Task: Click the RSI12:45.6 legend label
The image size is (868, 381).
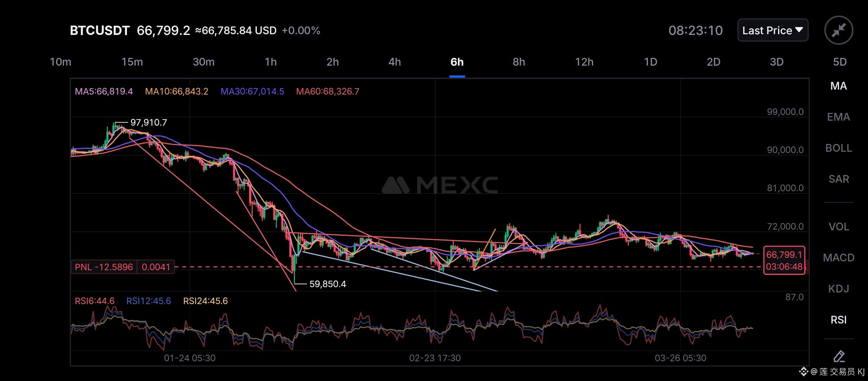Action: tap(149, 301)
